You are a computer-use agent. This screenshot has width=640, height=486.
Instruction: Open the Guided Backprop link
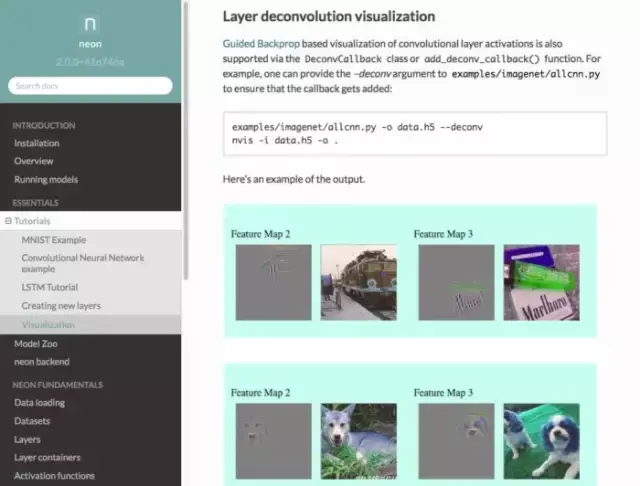click(261, 44)
